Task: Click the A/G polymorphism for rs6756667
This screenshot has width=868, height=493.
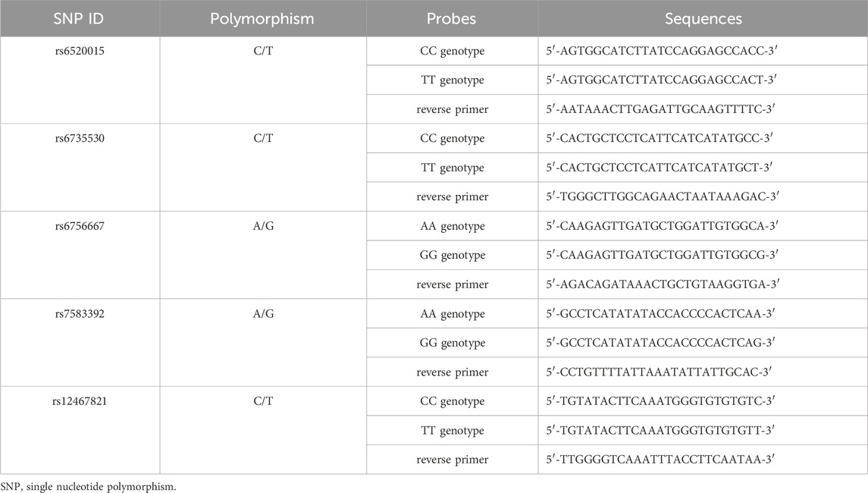Action: 264,226
